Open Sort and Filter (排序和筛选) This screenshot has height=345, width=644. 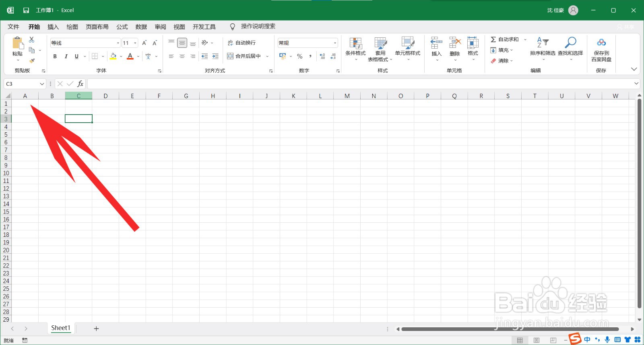click(543, 49)
